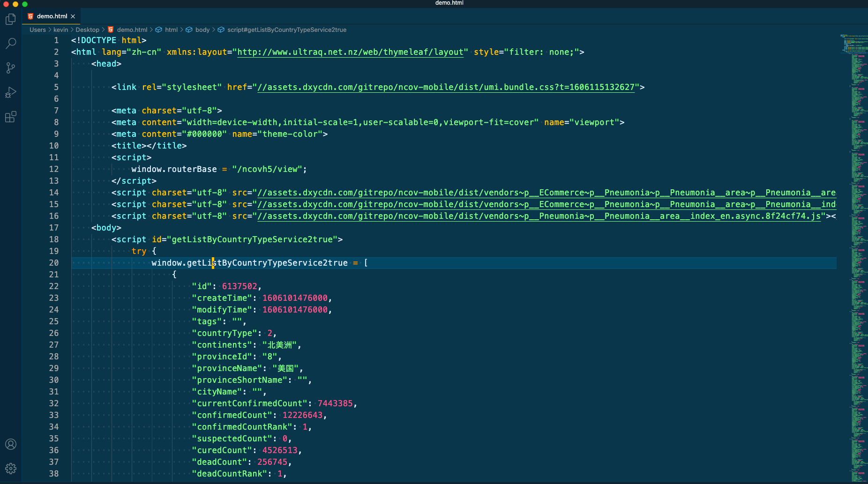This screenshot has width=868, height=484.
Task: Click the "#000000" theme-color value
Action: 204,134
